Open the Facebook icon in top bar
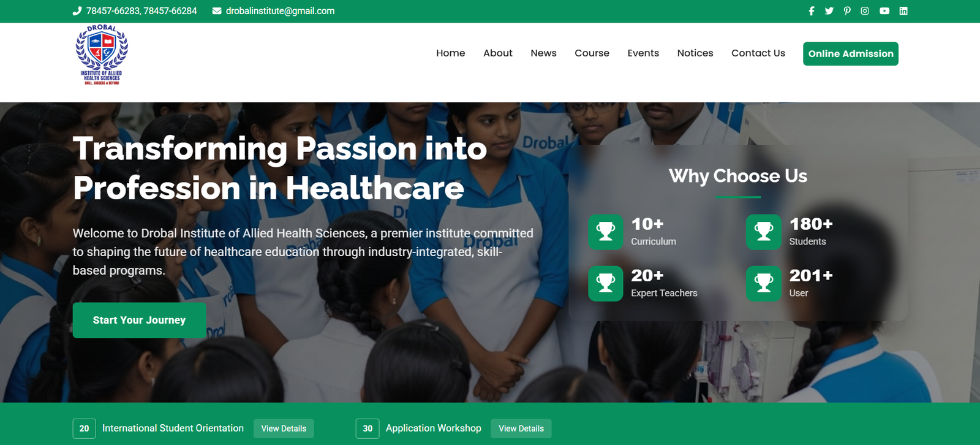The width and height of the screenshot is (980, 445). point(812,11)
